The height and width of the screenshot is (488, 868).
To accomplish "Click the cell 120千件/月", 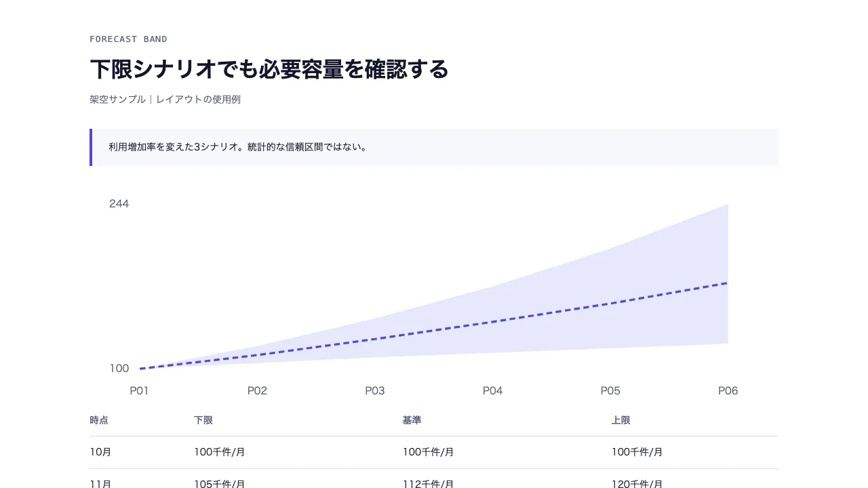I will coord(637,483).
